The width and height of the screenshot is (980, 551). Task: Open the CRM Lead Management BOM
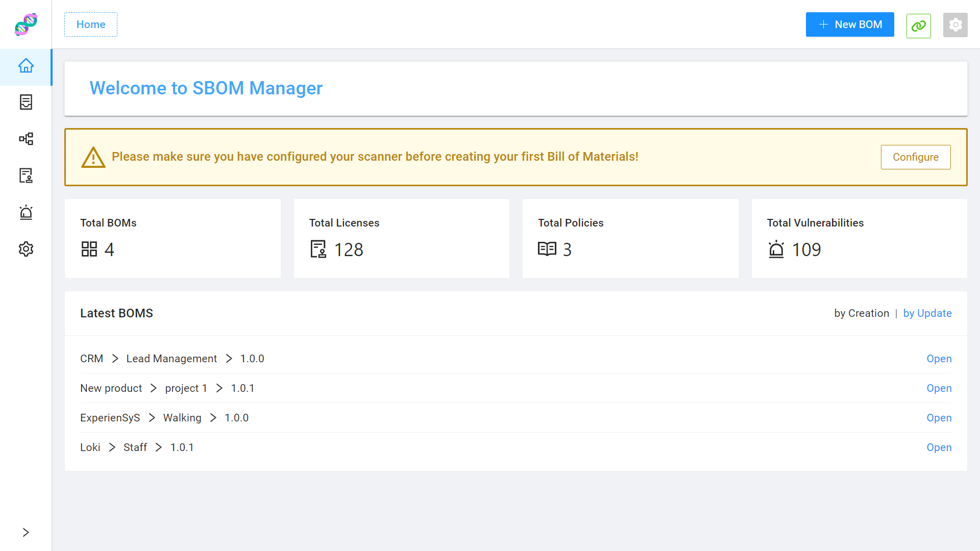pyautogui.click(x=939, y=359)
